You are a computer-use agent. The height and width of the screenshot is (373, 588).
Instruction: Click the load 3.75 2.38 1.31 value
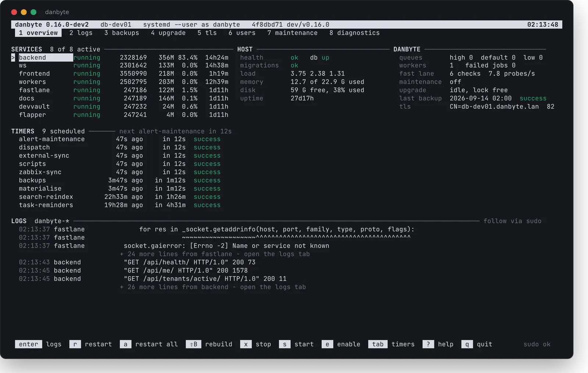pyautogui.click(x=318, y=74)
